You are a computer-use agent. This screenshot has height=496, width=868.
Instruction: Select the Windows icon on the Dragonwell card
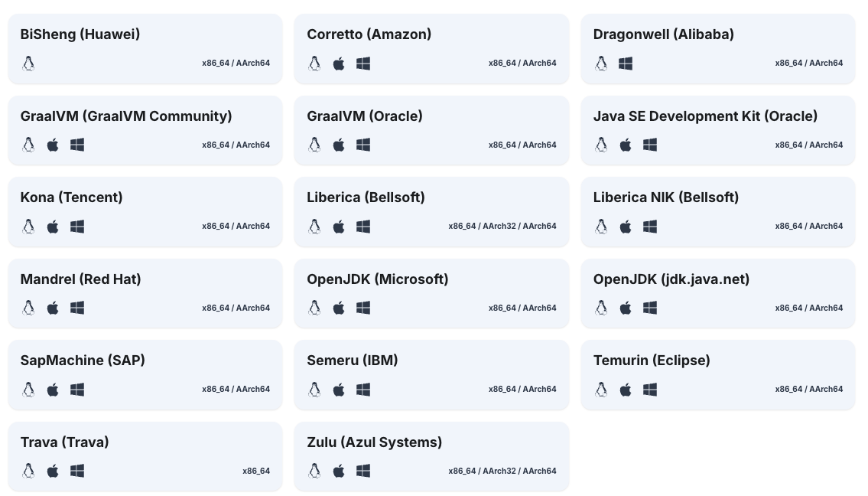tap(626, 64)
